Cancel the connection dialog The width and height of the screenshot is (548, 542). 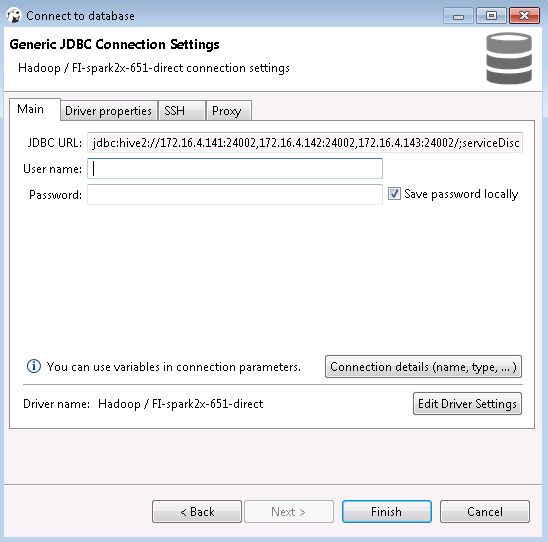(x=485, y=512)
